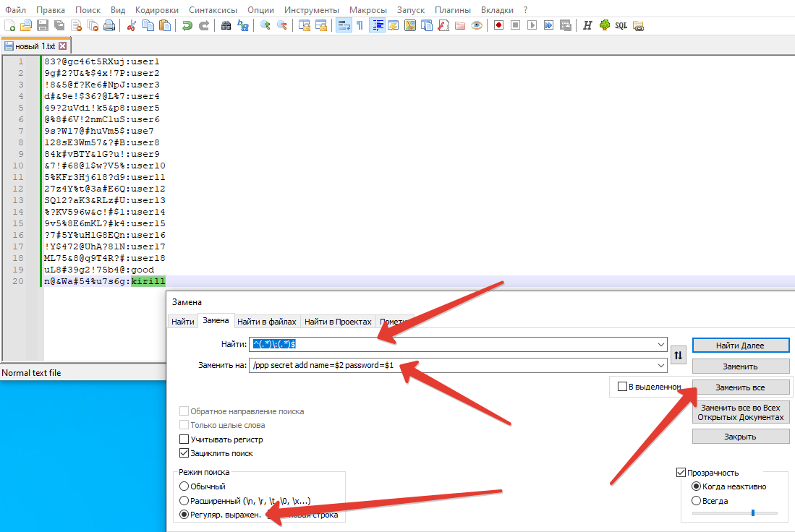The height and width of the screenshot is (532, 795).
Task: Print the document using printer icon
Action: click(x=109, y=25)
